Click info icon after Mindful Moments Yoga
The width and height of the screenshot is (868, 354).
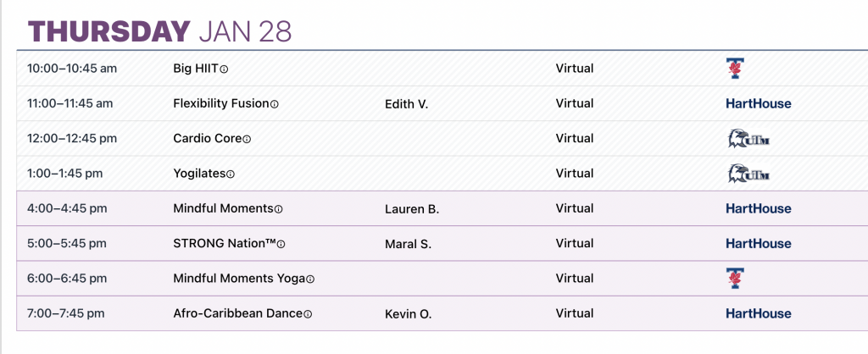pos(310,279)
